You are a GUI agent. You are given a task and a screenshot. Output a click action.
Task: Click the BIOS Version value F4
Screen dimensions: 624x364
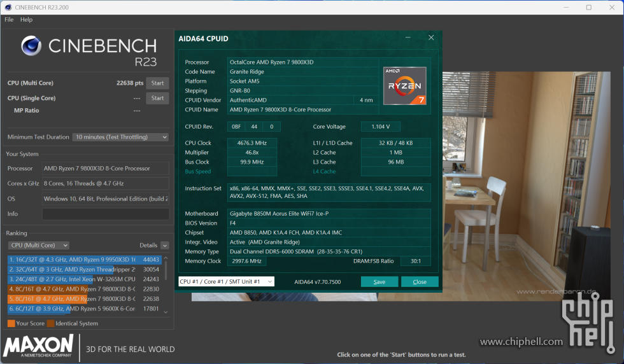329,223
